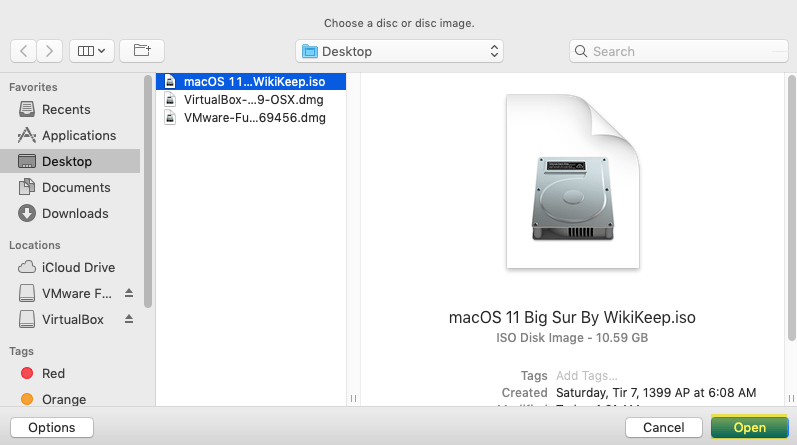Open the column view mode dropdown
Screen dimensions: 797x445
coord(91,51)
